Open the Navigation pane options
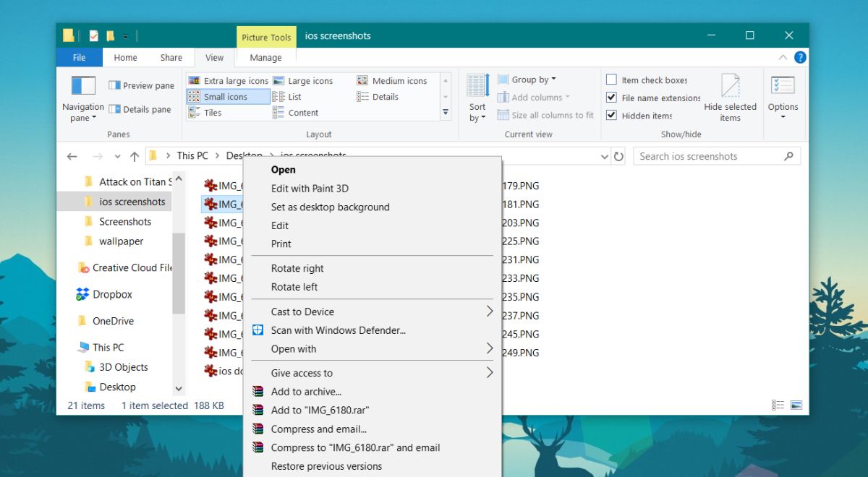 coord(83,98)
